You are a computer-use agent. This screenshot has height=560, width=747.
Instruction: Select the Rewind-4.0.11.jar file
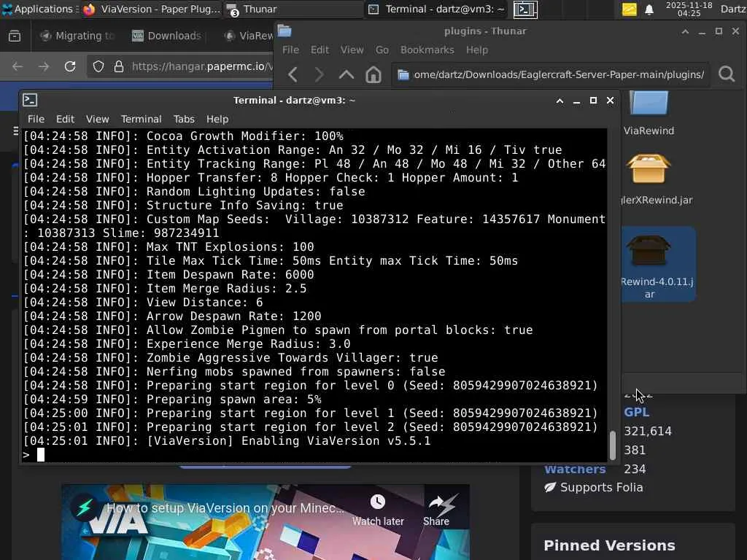tap(657, 264)
